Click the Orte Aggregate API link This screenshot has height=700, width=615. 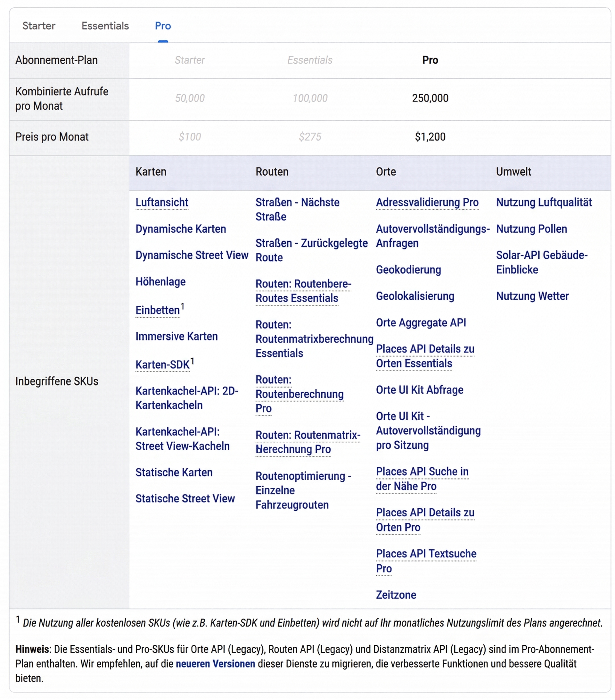point(421,322)
